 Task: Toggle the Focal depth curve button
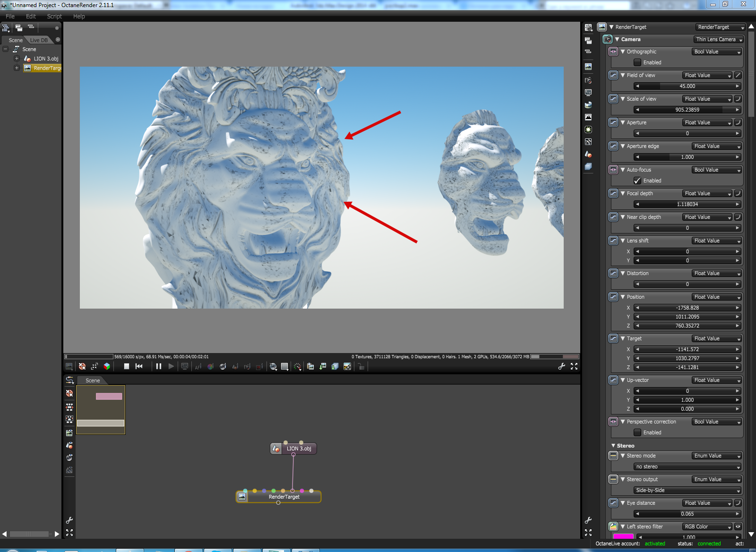pyautogui.click(x=738, y=193)
